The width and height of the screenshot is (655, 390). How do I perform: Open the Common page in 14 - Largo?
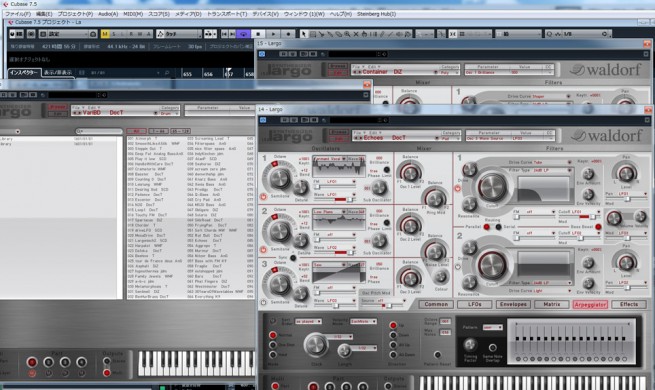[436, 304]
